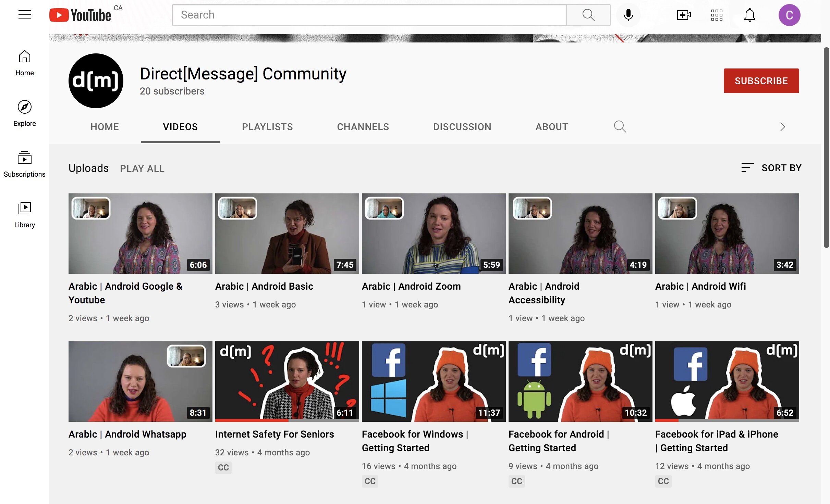Search within channel using magnifier icon
830x504 pixels.
point(620,126)
